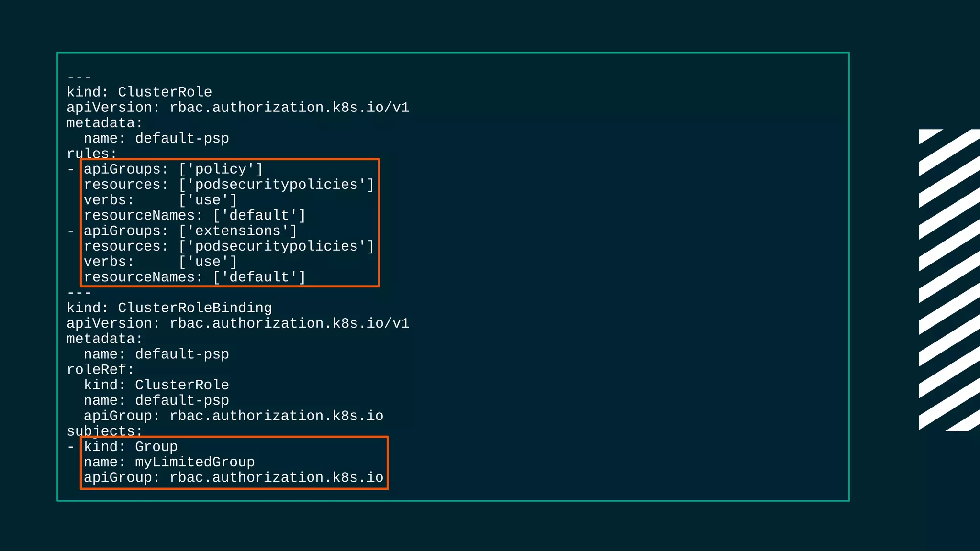Viewport: 980px width, 551px height.
Task: Click the first '---' document separator at top
Action: pyautogui.click(x=79, y=77)
